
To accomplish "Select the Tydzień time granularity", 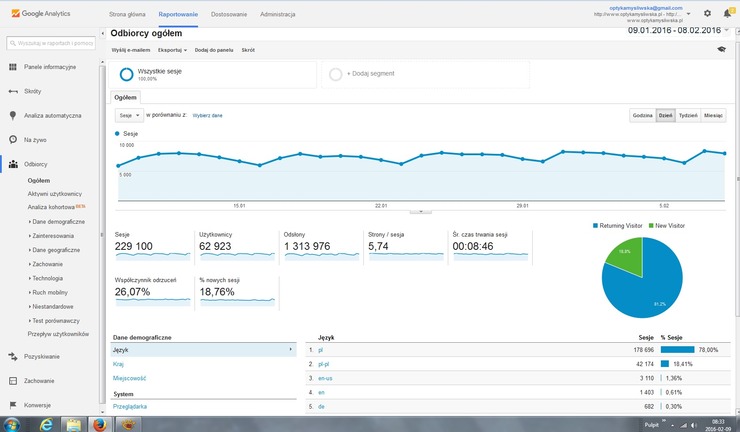I will click(688, 115).
